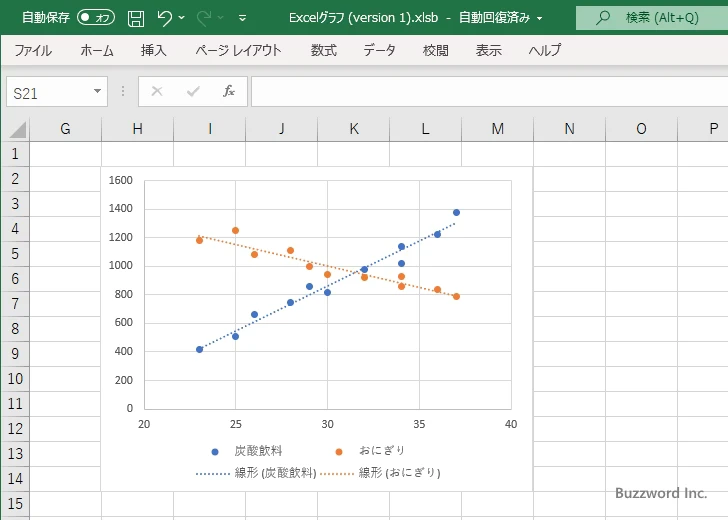Open Customize Quick Access Toolbar dropdown
728x520 pixels.
[242, 18]
